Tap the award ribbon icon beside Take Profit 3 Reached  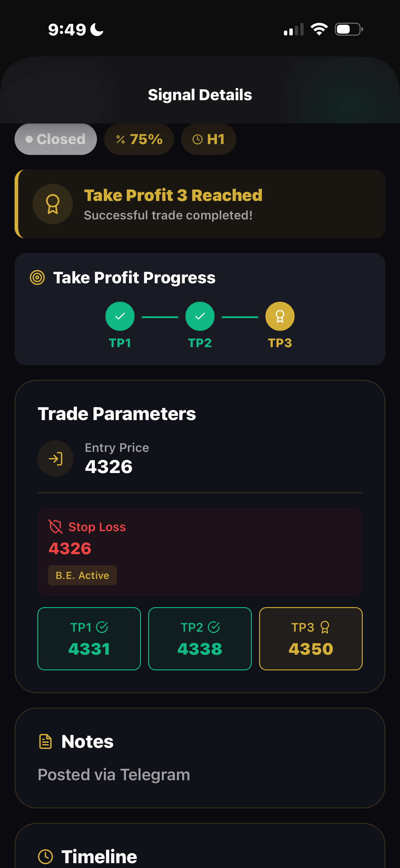53,204
